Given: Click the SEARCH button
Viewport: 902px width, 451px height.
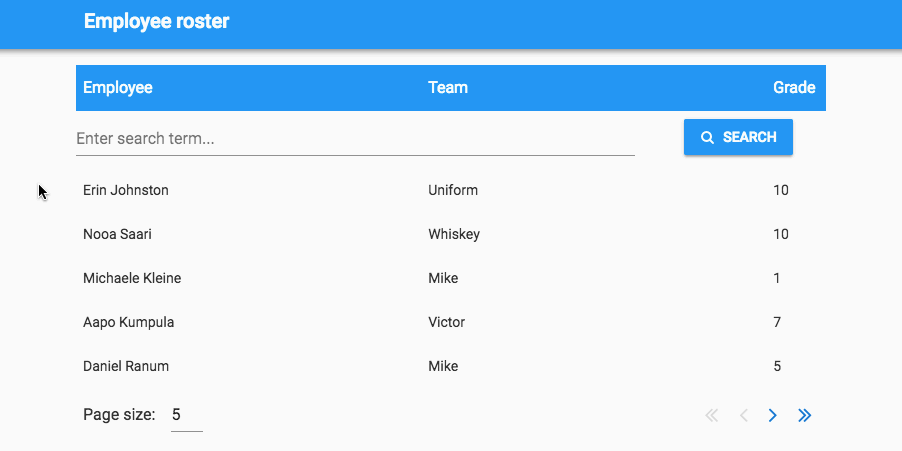Looking at the screenshot, I should 738,137.
